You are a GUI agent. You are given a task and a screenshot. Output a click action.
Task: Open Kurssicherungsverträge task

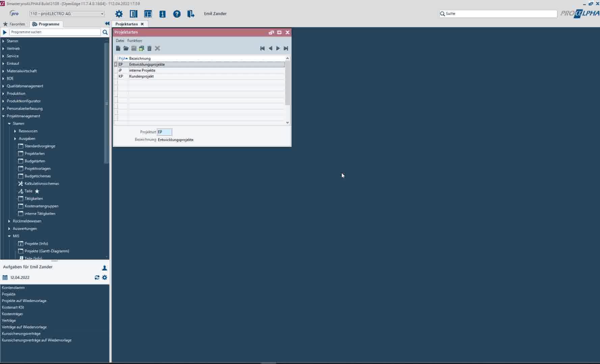21,333
